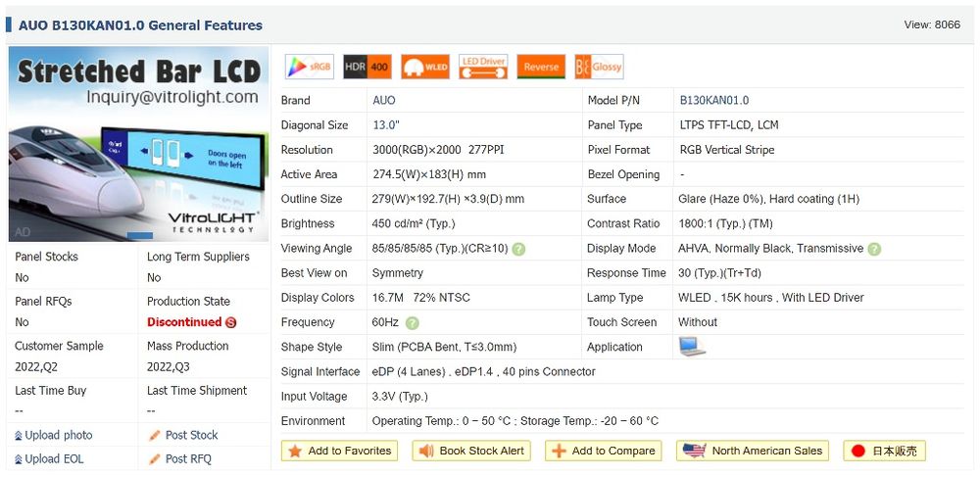Select the resolution value 3000(RGB)×2000 277PPI
The width and height of the screenshot is (980, 477).
click(438, 150)
